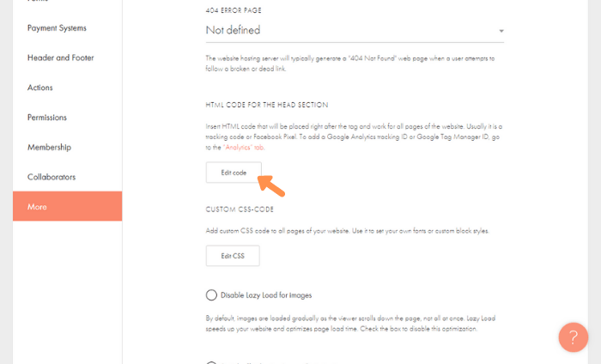Select the Permissions sidebar item

point(46,118)
